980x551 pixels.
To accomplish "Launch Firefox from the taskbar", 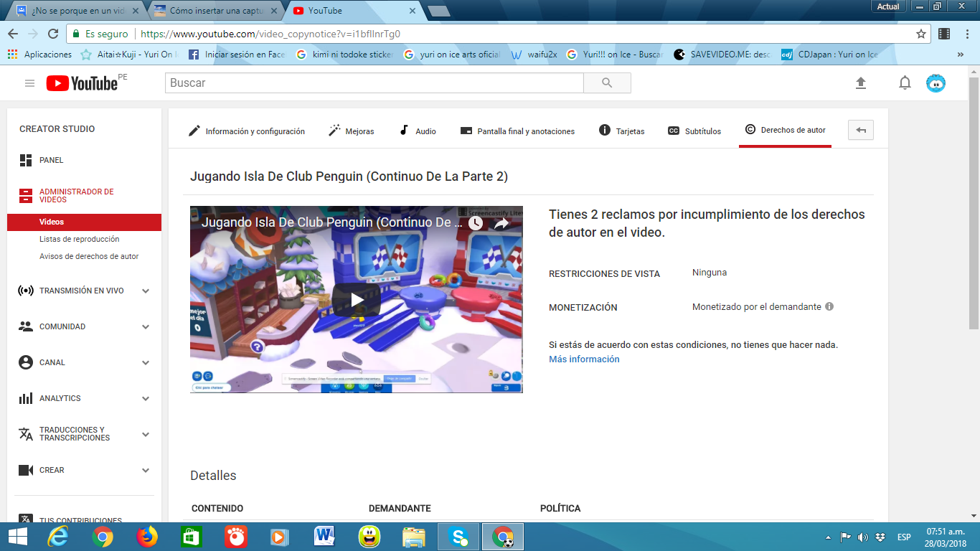I will pos(147,537).
